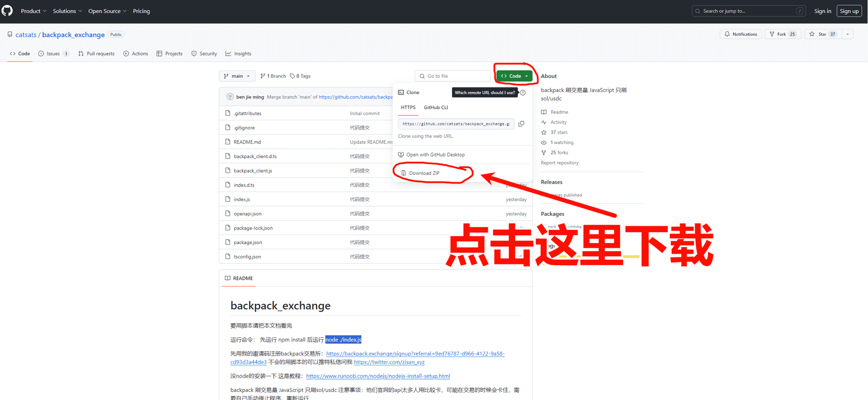The width and height of the screenshot is (868, 400).
Task: Focus the Search or jump to field
Action: point(748,11)
